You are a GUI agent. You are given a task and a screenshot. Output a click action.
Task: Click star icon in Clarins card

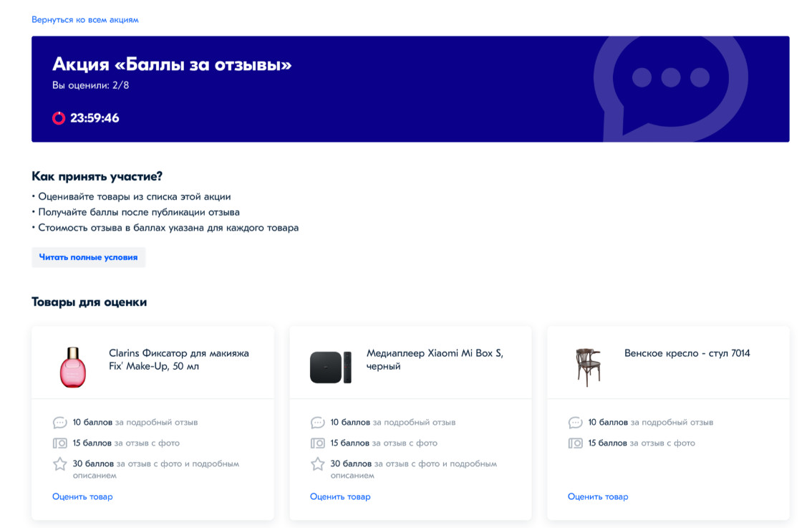point(60,464)
